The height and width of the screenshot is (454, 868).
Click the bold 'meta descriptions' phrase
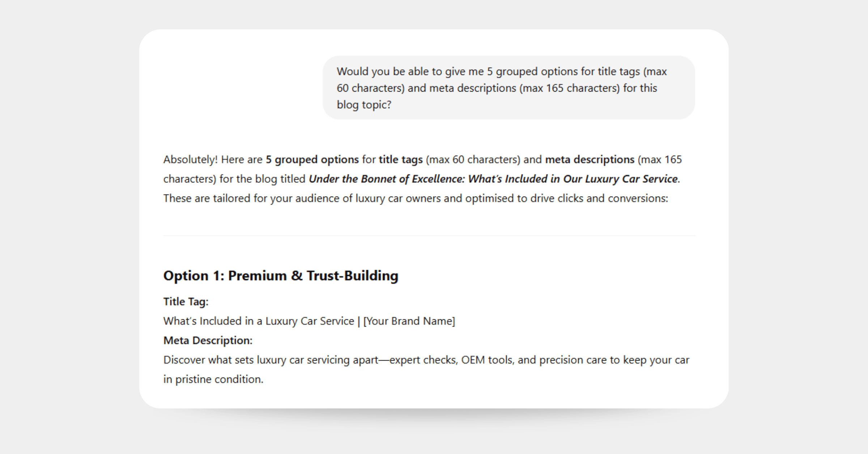tap(590, 160)
